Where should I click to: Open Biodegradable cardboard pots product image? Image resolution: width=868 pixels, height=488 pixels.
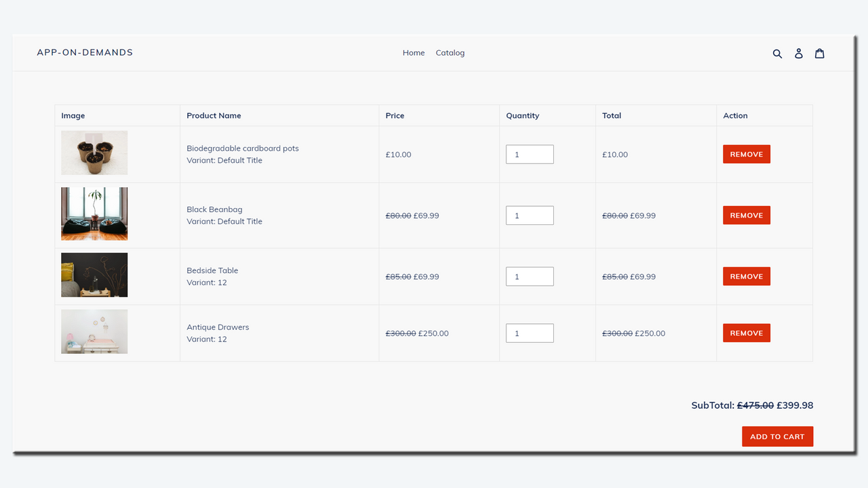(x=94, y=152)
